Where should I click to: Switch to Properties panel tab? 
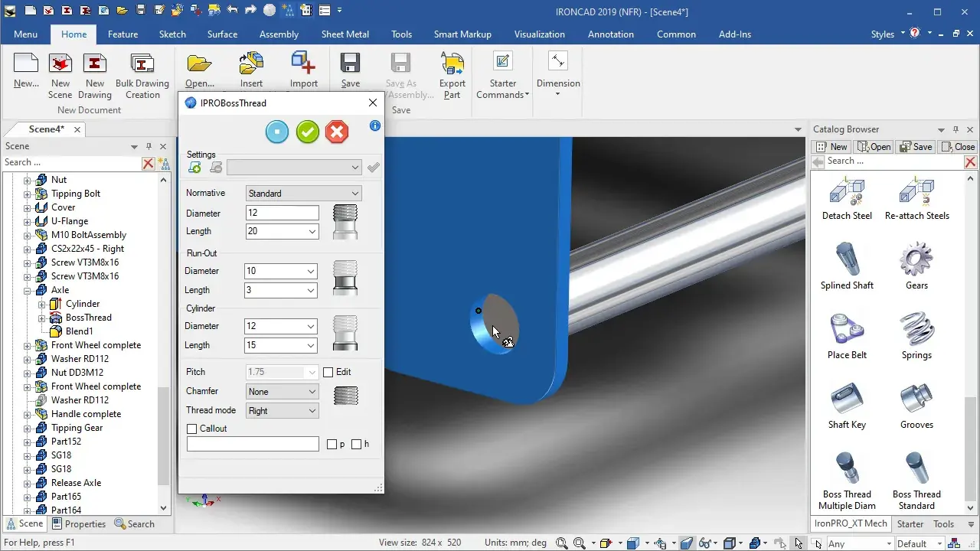tap(79, 524)
